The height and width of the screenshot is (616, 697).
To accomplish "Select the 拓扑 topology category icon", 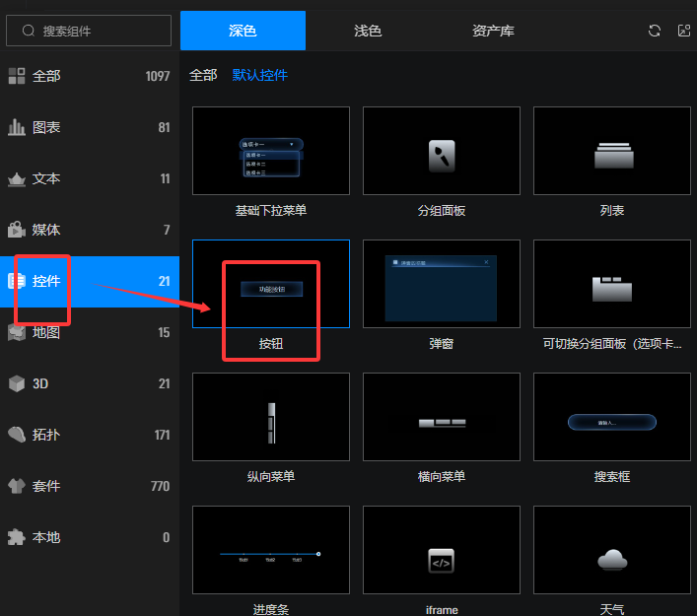I will 17,435.
